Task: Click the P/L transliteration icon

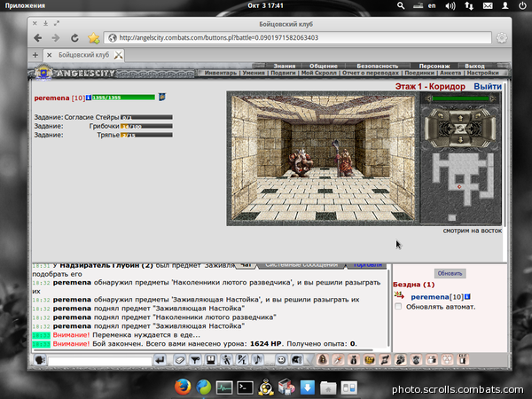Action: click(x=242, y=360)
